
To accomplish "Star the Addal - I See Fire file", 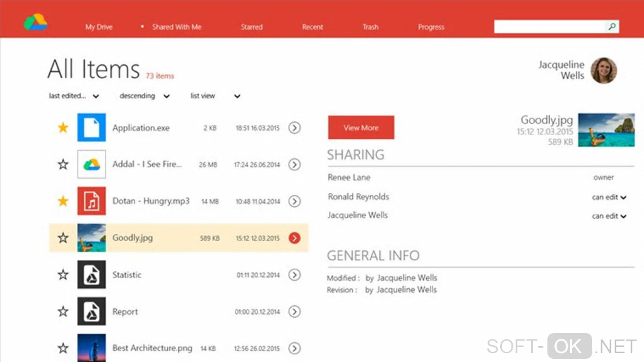I will coord(63,165).
